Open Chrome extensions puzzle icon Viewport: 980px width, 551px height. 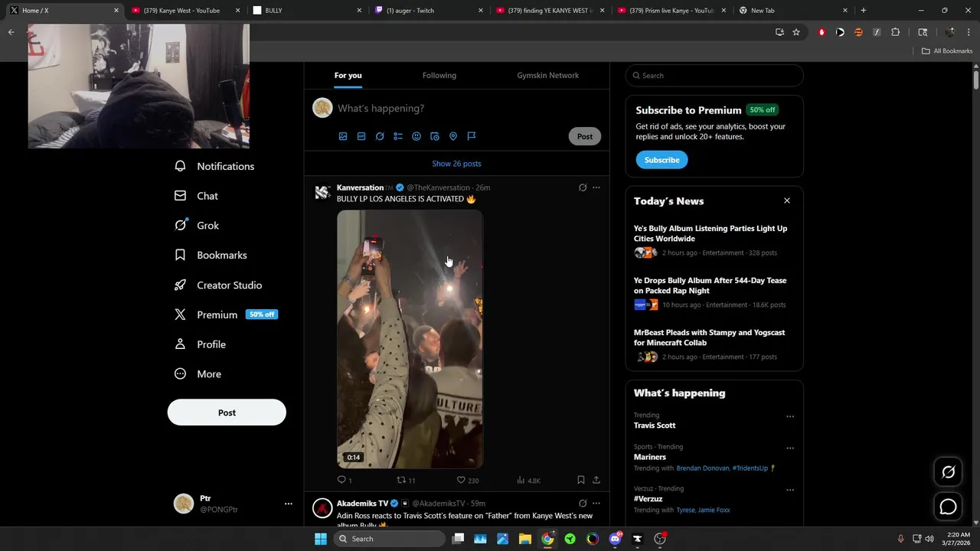tap(895, 32)
